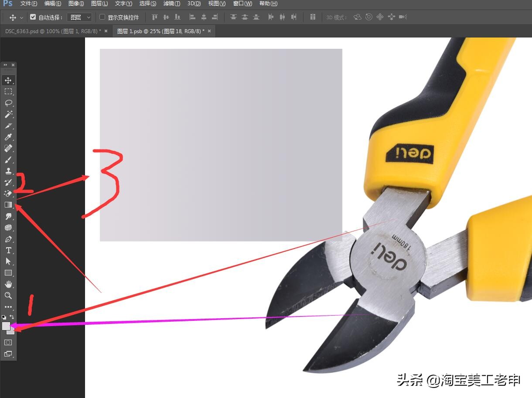Select the Smudge tool

(8, 216)
